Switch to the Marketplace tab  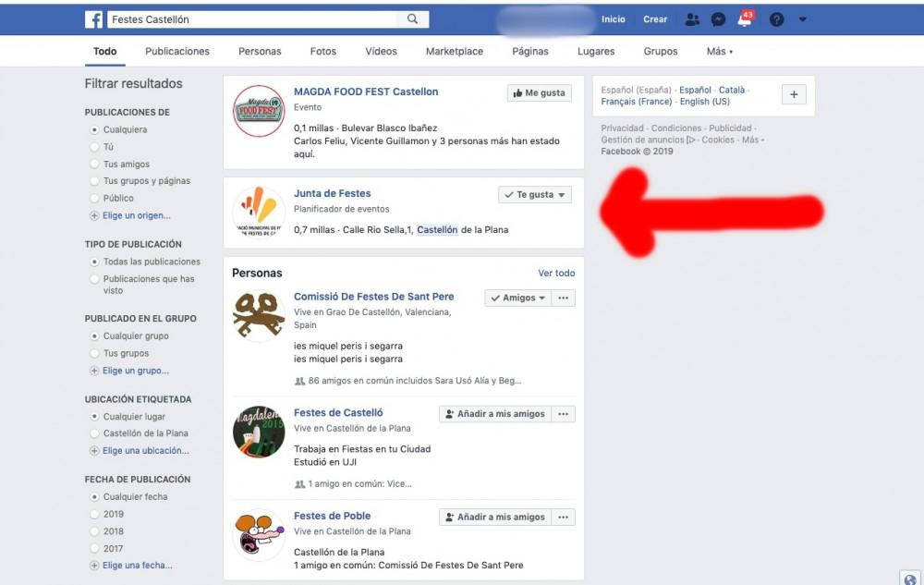click(454, 52)
